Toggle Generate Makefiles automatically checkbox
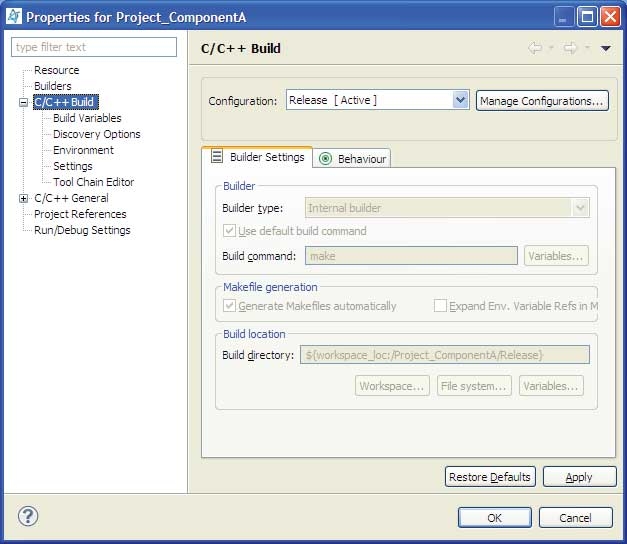This screenshot has width=627, height=544. [x=230, y=306]
